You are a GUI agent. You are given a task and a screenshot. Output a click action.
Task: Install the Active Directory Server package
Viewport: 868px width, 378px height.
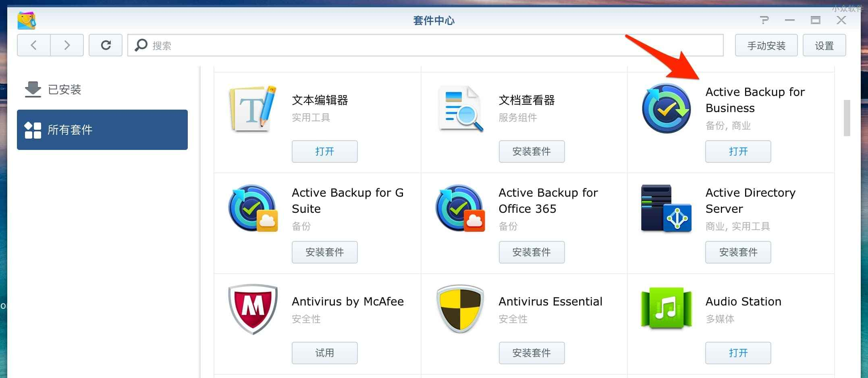pyautogui.click(x=738, y=252)
